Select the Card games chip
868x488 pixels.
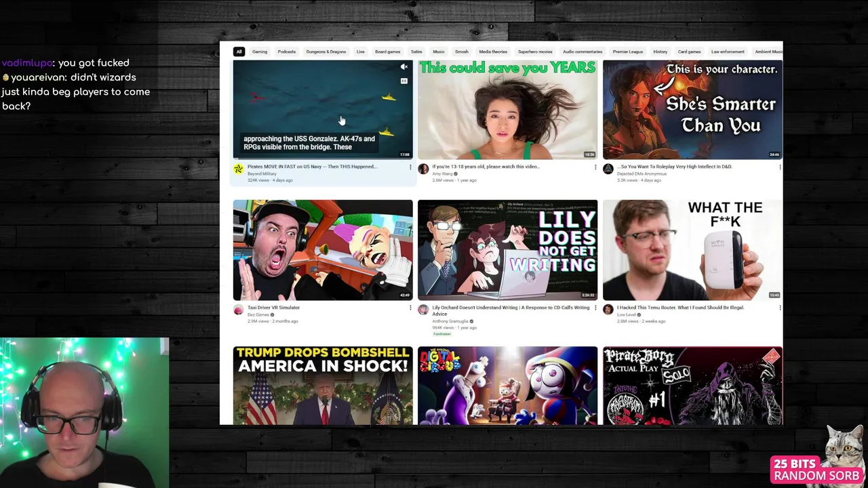pos(690,52)
